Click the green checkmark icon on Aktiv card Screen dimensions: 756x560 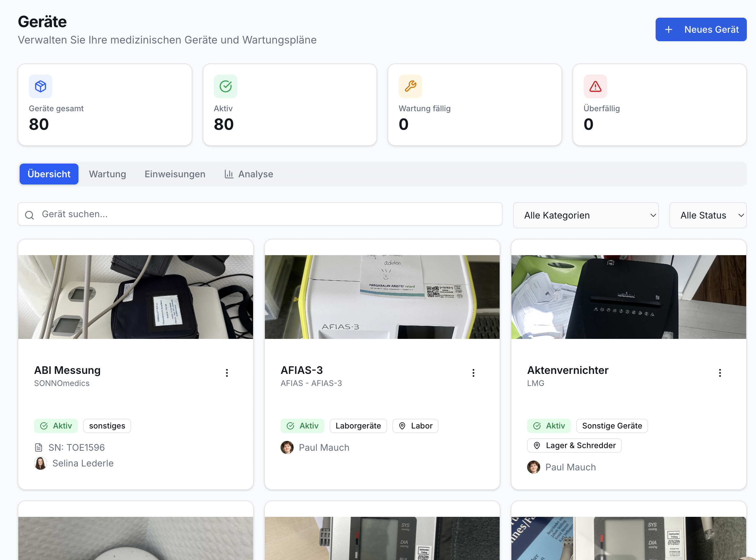point(225,86)
